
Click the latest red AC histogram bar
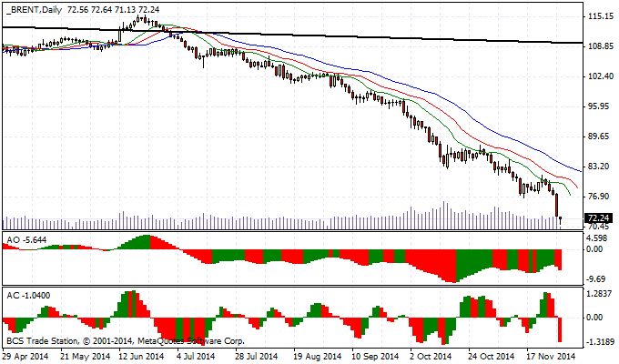pos(560,329)
